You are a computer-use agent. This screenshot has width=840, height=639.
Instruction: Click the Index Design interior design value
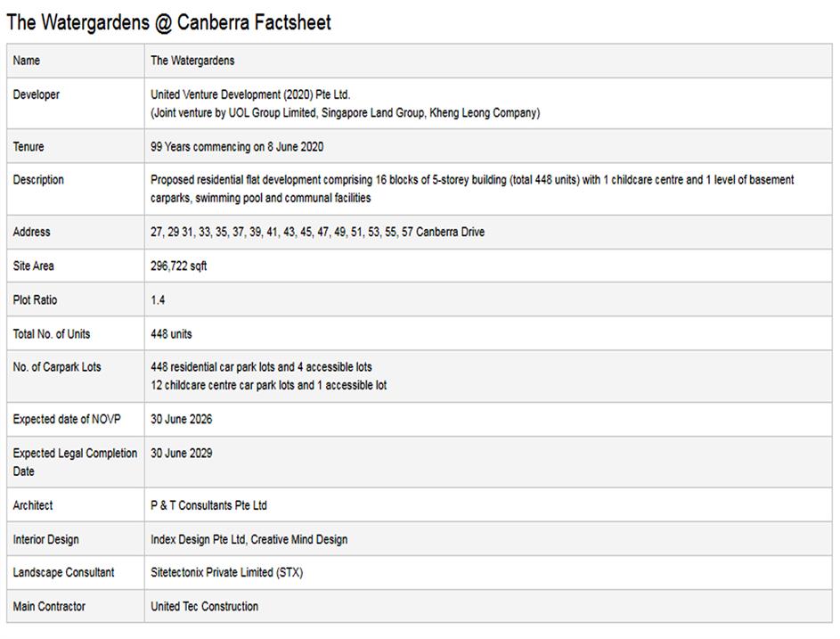pos(249,539)
